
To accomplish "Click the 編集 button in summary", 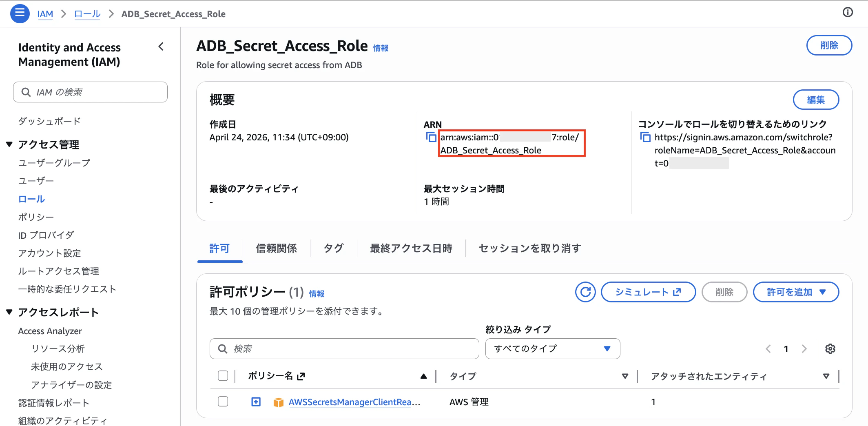I will click(x=816, y=100).
